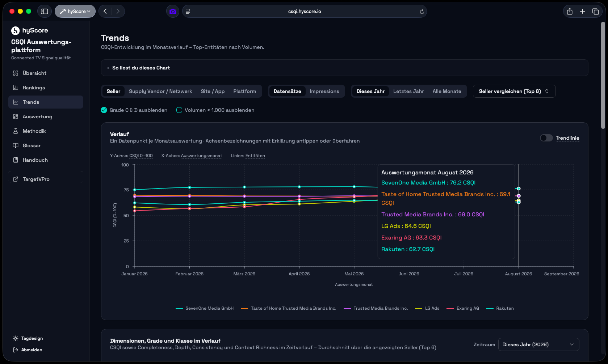The image size is (608, 364).
Task: Select the Plattform tab
Action: tap(245, 91)
